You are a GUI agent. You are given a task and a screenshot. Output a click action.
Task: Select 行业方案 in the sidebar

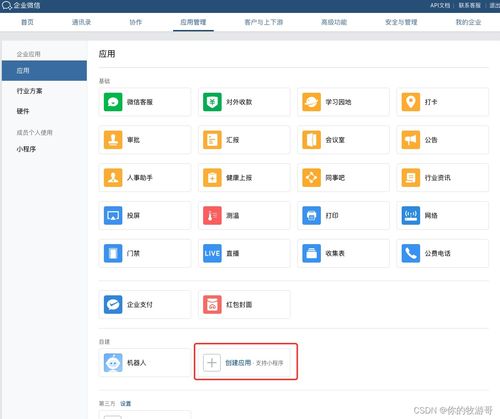30,91
